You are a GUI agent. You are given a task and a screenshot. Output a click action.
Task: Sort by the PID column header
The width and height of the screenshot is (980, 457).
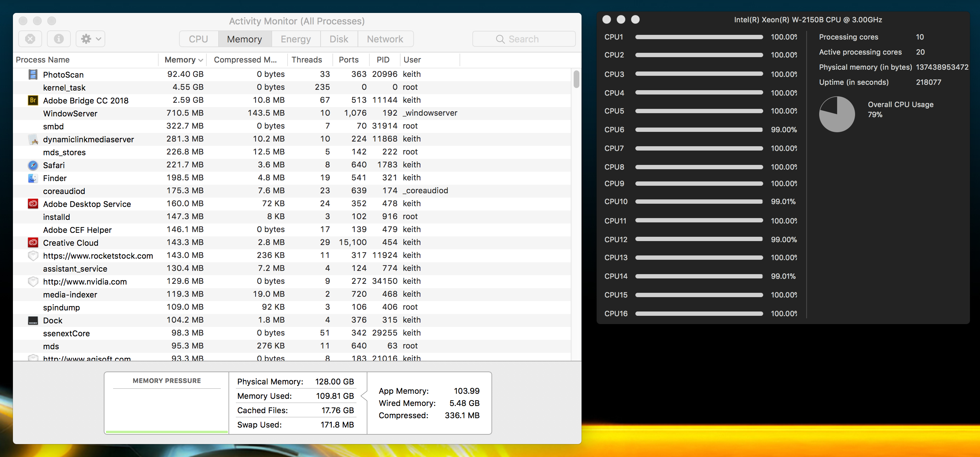pos(384,60)
